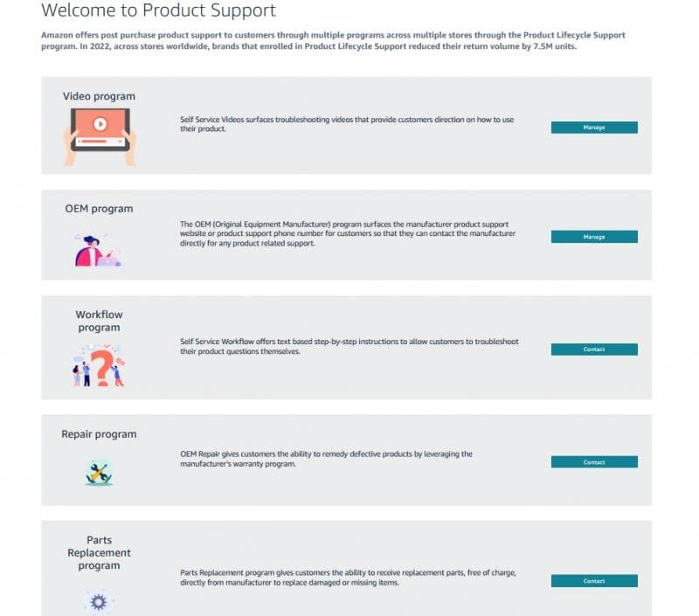Select the Repair program title
This screenshot has height=616, width=699.
click(99, 433)
